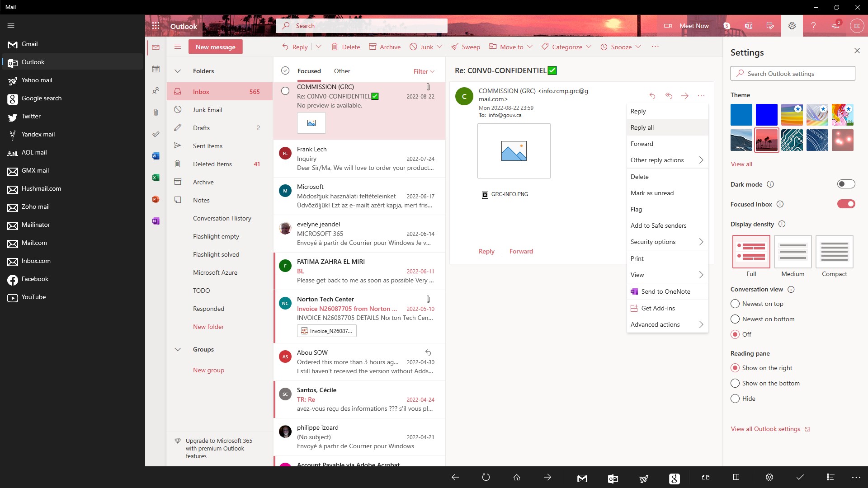Open the Sweep tool in the toolbar
868x488 pixels.
tap(466, 47)
